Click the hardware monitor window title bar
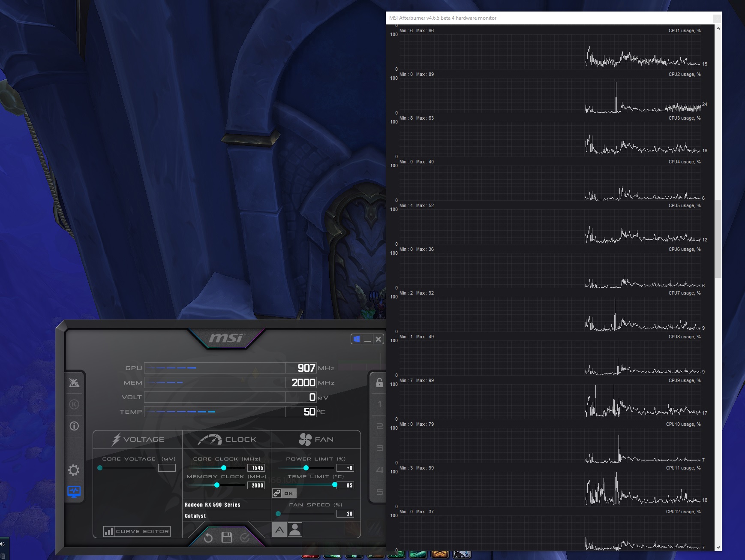 553,18
